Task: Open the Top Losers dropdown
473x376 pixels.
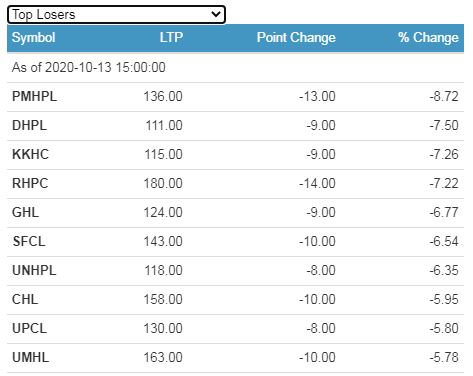Action: pyautogui.click(x=116, y=15)
